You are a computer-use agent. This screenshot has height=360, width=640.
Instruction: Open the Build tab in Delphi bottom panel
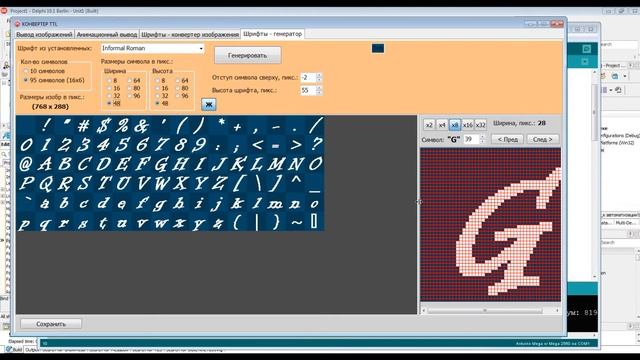[x=15, y=350]
